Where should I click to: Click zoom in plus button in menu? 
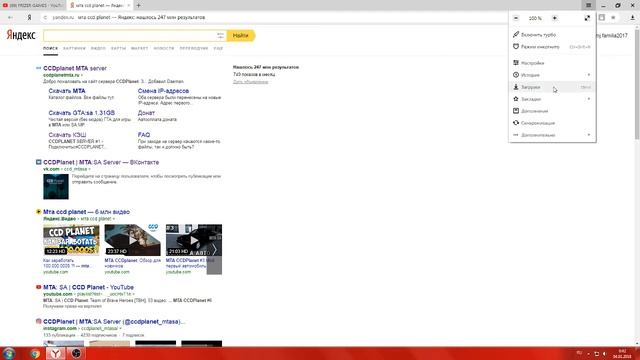(554, 18)
